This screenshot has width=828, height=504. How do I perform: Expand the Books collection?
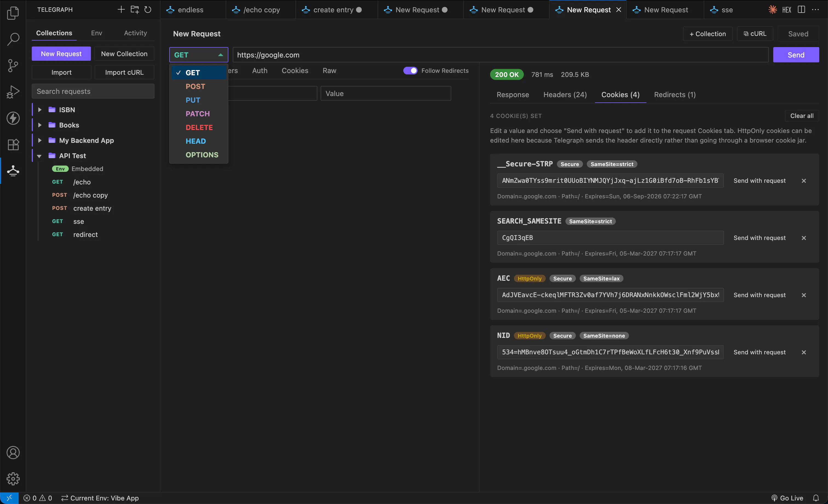40,125
